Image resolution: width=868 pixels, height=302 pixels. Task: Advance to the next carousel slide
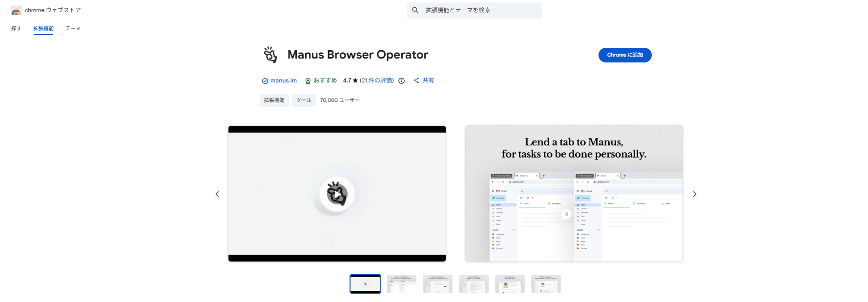(695, 194)
